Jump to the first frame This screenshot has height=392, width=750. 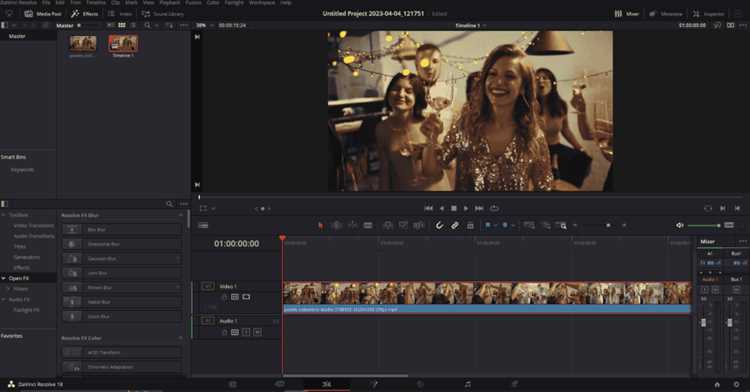coord(429,208)
